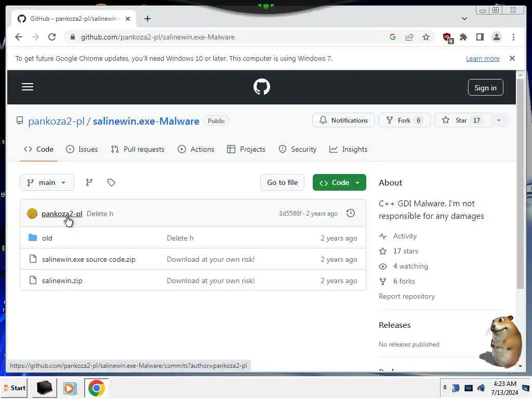The width and height of the screenshot is (532, 399).
Task: Open pankoza2-pl owner profile link
Action: coord(56,121)
